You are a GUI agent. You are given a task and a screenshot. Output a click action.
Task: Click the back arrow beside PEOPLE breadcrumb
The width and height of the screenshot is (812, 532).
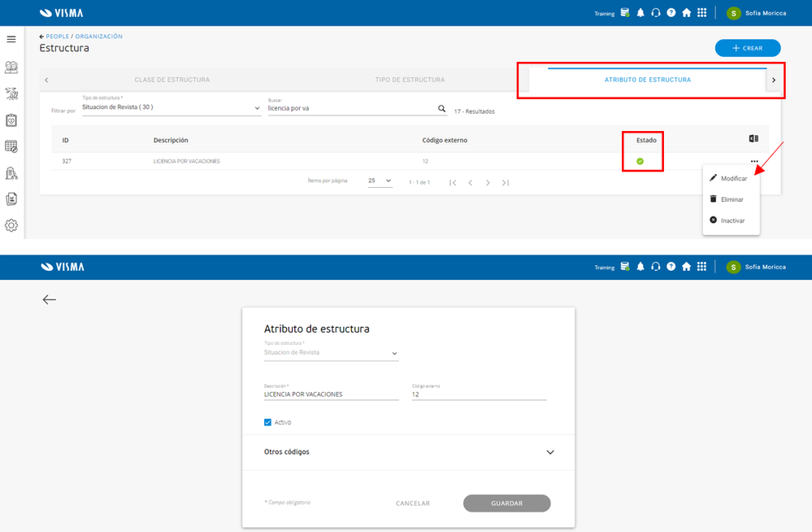(x=41, y=37)
